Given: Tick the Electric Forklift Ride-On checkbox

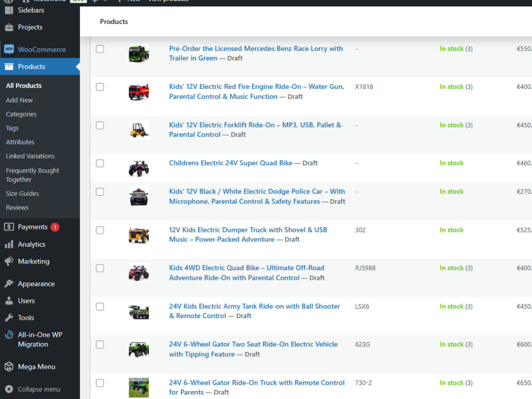Looking at the screenshot, I should coord(100,125).
